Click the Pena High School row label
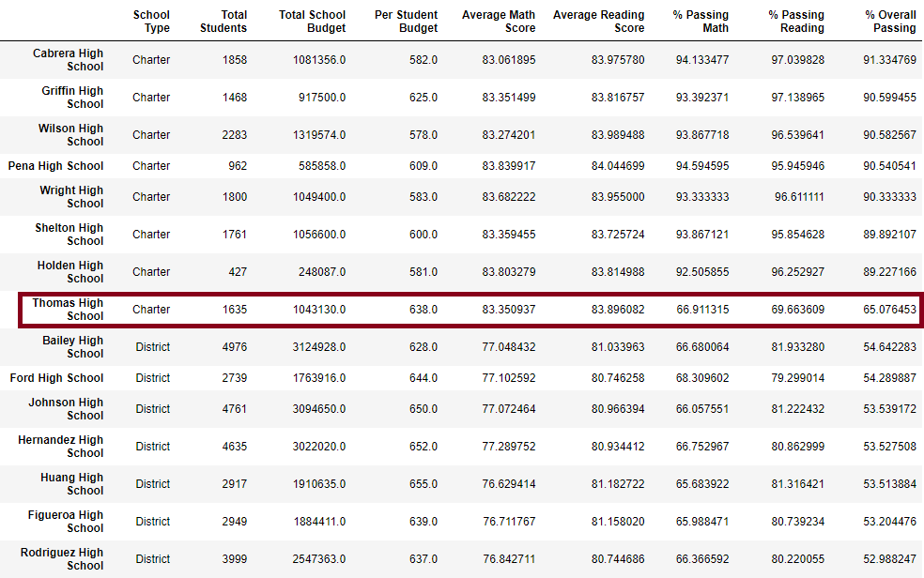This screenshot has height=578, width=924. 56,166
